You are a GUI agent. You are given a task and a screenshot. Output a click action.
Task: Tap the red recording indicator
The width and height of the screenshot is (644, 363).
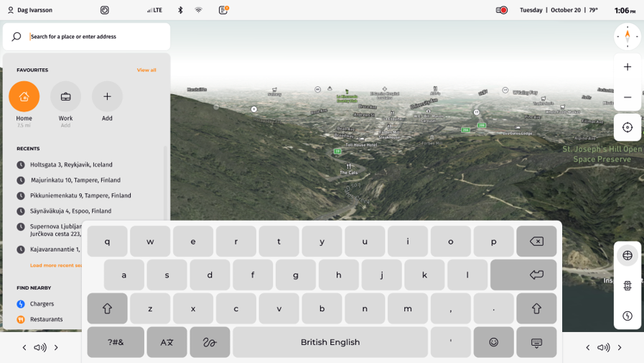pyautogui.click(x=502, y=10)
